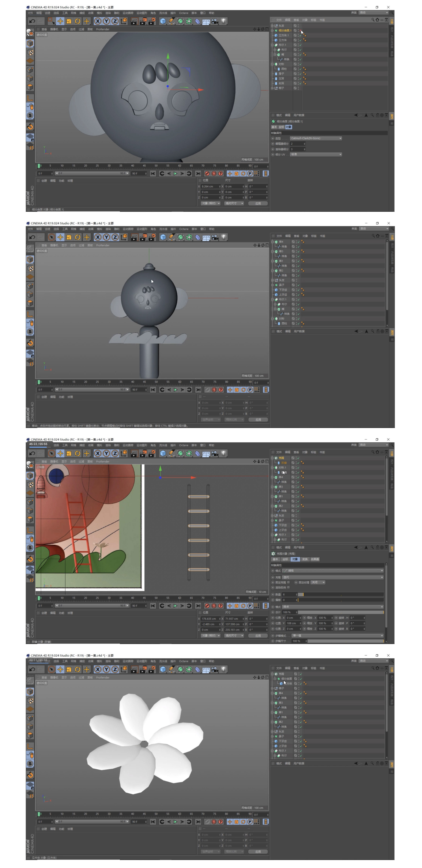Enable the 渲染实例 checkbox
Image resolution: width=422 pixels, height=868 pixels.
click(x=288, y=587)
